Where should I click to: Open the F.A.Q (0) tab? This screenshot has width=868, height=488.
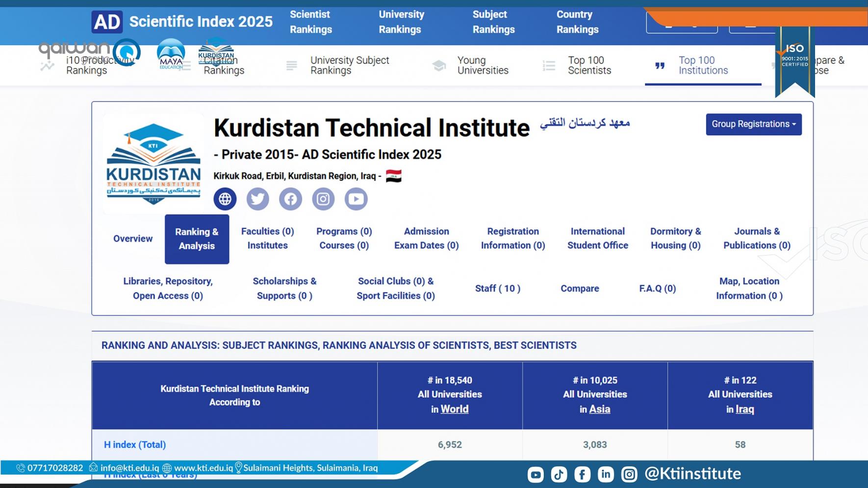click(x=658, y=288)
